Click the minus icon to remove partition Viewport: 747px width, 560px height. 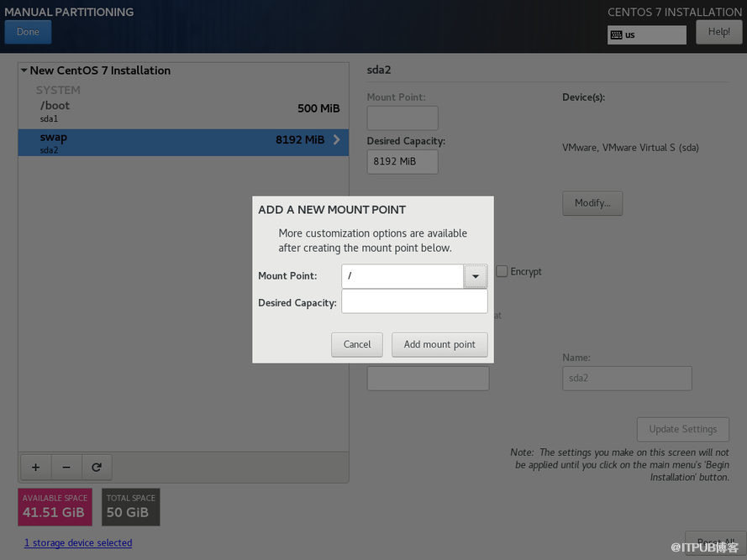(66, 467)
